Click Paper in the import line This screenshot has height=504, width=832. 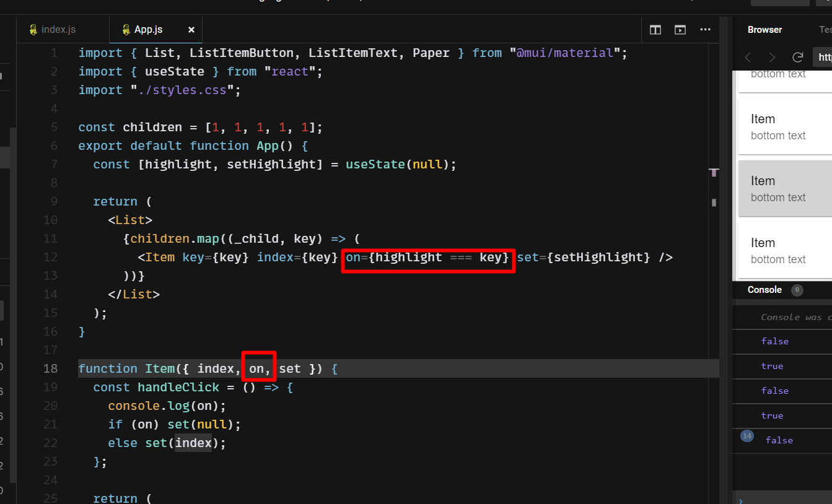pos(431,53)
